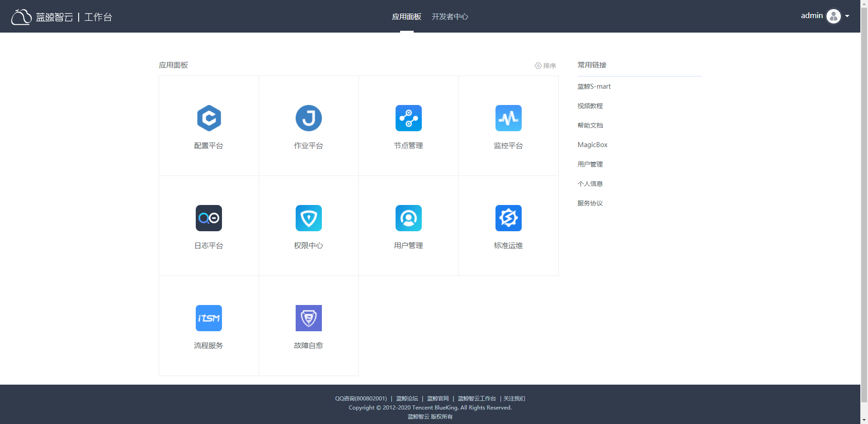The width and height of the screenshot is (868, 424).
Task: Launch the 作业平台 J icon
Action: point(309,118)
